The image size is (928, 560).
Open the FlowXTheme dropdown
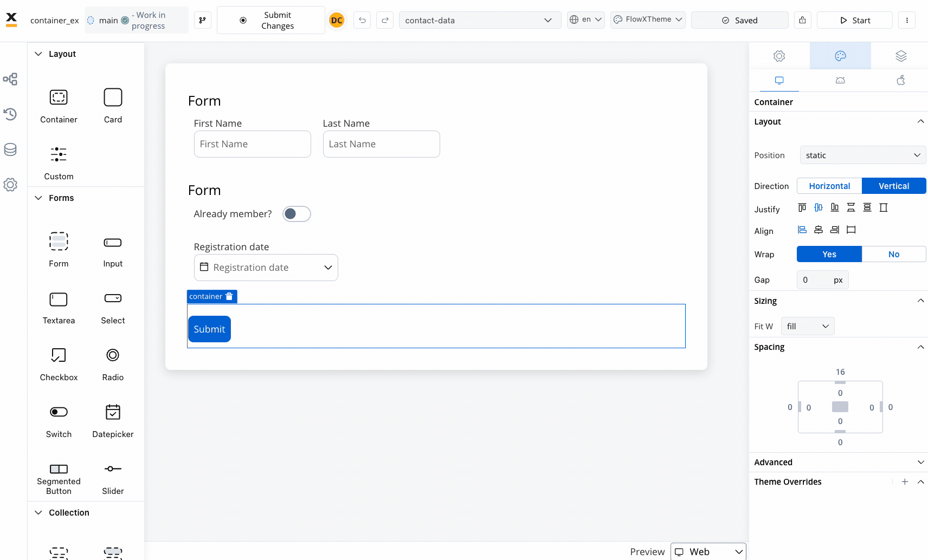(648, 19)
